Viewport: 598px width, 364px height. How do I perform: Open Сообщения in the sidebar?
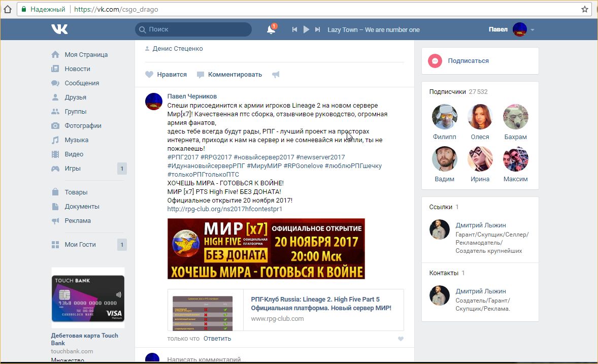(x=82, y=83)
